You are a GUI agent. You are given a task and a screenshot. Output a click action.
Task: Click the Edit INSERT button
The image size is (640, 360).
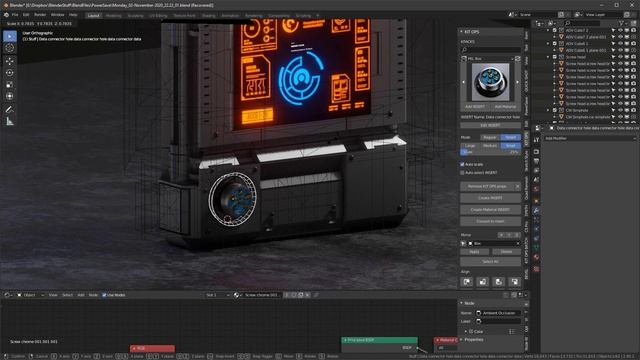click(x=491, y=125)
